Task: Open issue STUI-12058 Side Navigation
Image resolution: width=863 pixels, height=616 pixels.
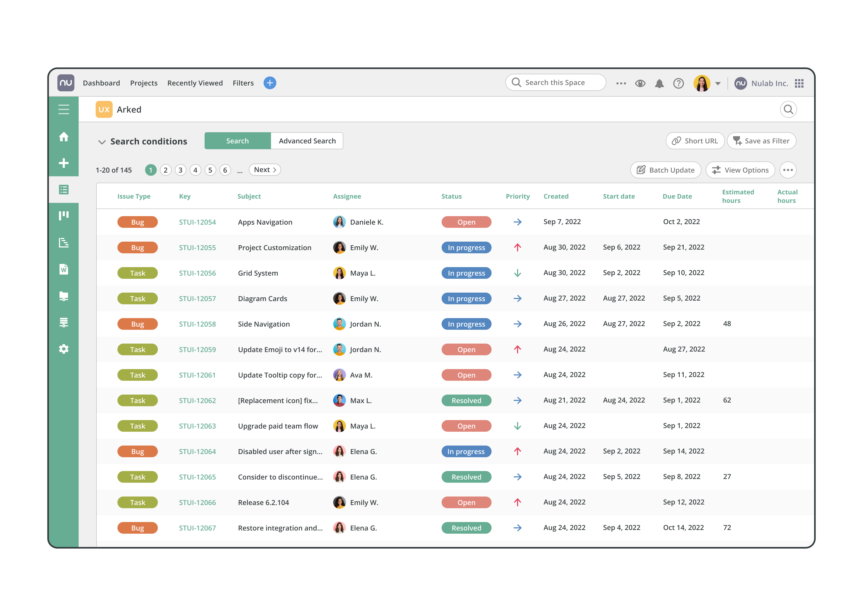Action: [197, 324]
